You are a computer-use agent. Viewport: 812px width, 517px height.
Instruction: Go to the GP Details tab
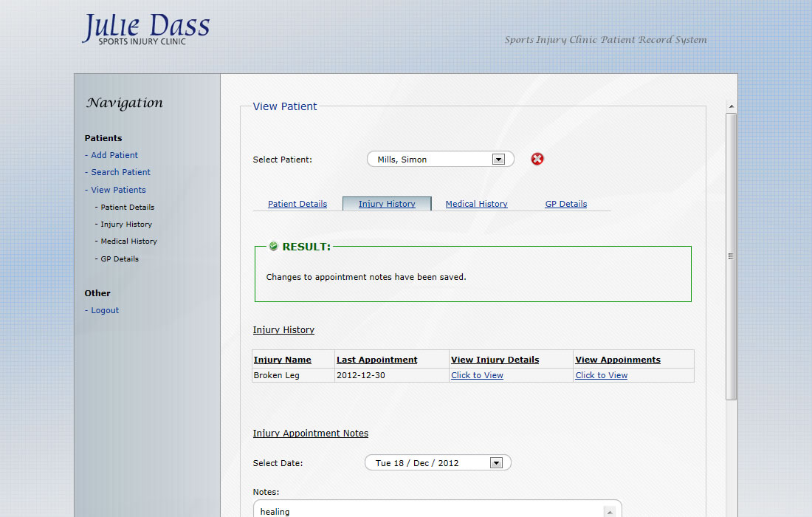click(566, 204)
